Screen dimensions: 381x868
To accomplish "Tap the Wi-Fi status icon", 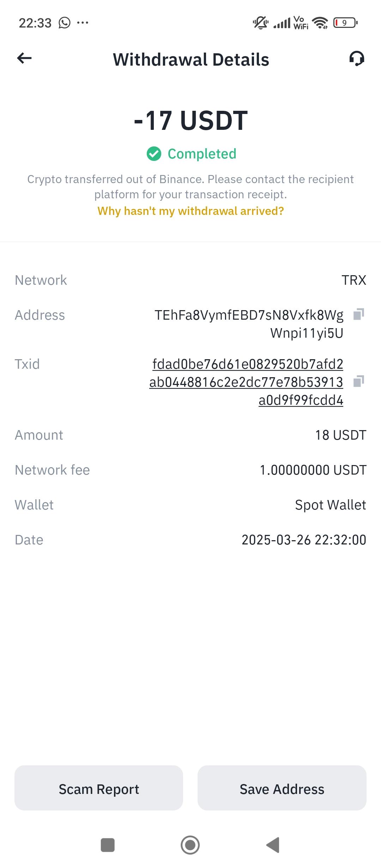I will (320, 23).
